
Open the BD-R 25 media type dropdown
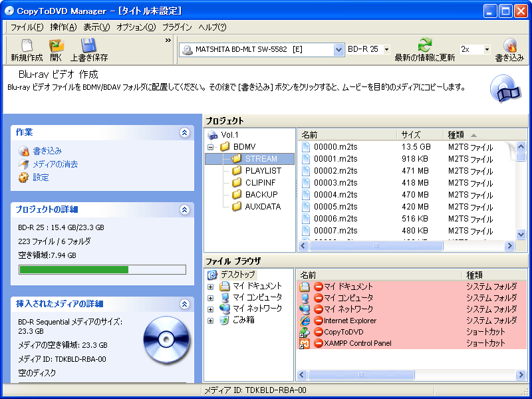(x=386, y=50)
